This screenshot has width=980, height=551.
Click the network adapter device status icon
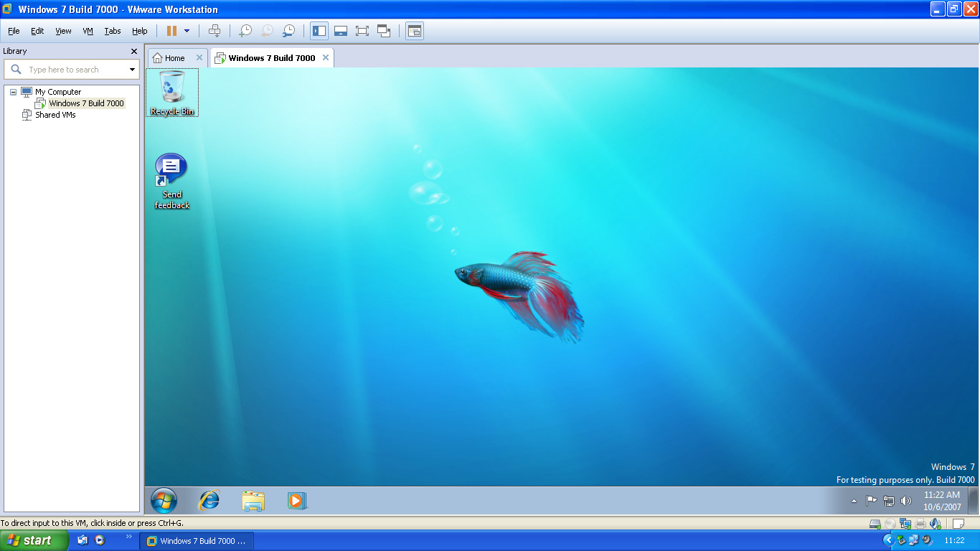click(905, 524)
